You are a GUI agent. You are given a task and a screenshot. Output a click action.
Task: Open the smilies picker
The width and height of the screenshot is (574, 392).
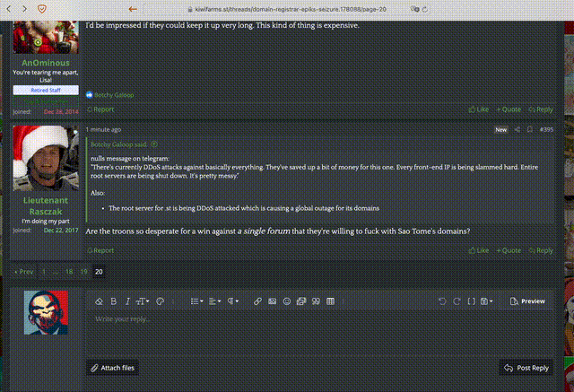[x=287, y=301]
